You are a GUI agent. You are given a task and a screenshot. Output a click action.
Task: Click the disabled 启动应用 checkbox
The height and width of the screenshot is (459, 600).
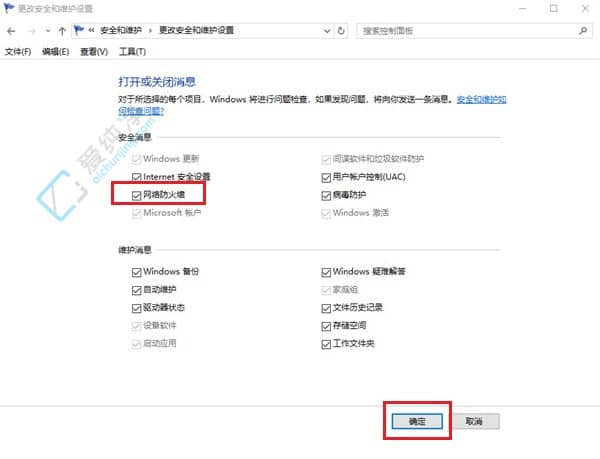(136, 344)
